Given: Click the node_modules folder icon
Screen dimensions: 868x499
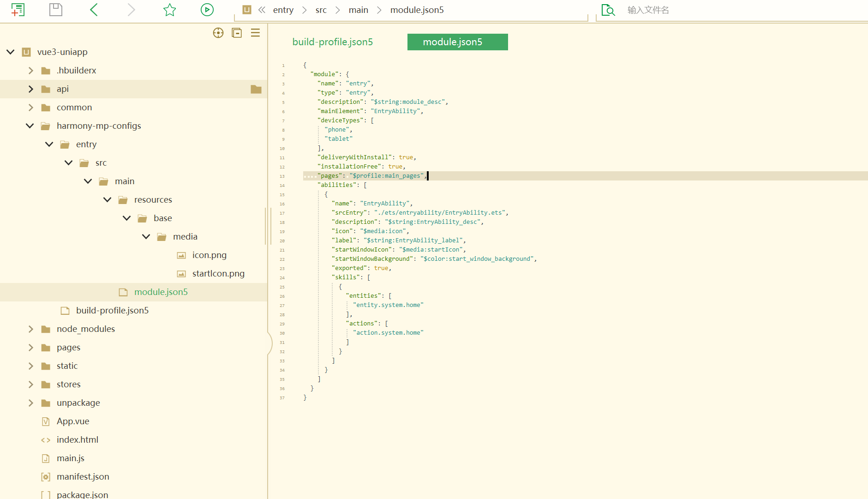Looking at the screenshot, I should (x=46, y=329).
